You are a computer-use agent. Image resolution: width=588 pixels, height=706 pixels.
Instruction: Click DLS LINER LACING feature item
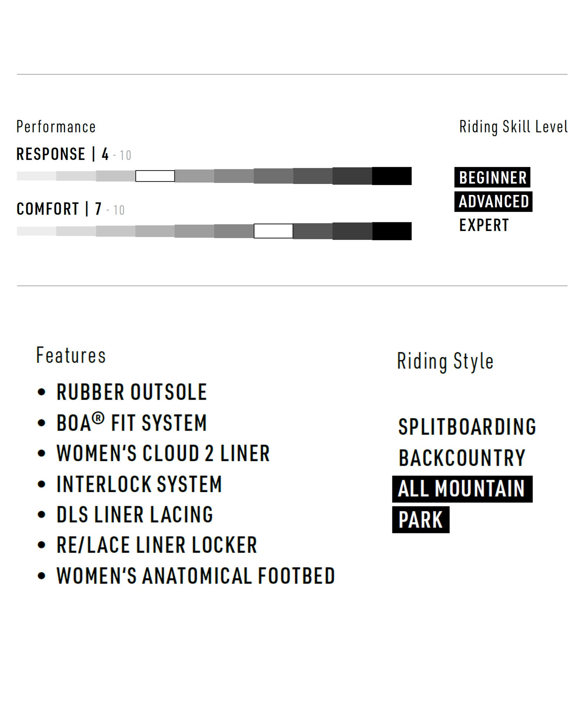135,515
